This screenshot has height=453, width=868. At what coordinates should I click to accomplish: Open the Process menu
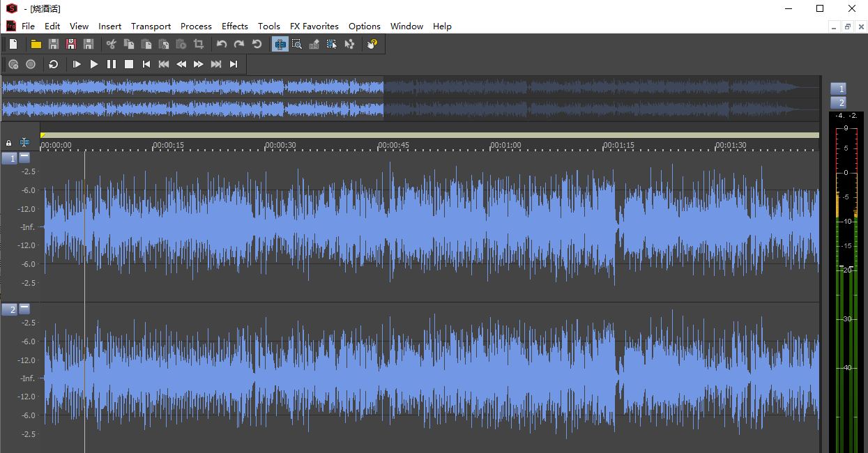(x=196, y=26)
